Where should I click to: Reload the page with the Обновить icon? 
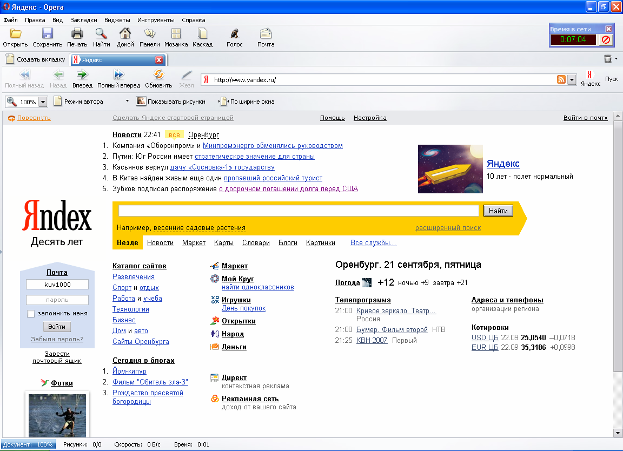point(159,75)
